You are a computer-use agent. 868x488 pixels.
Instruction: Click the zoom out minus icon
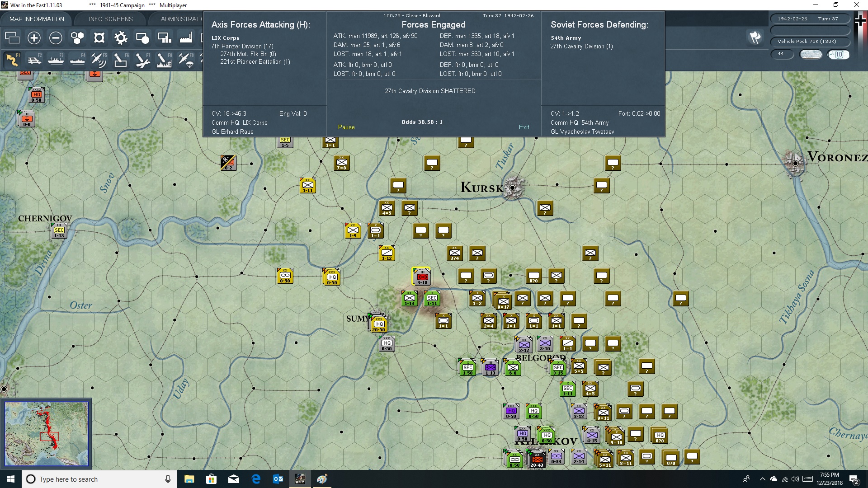56,38
